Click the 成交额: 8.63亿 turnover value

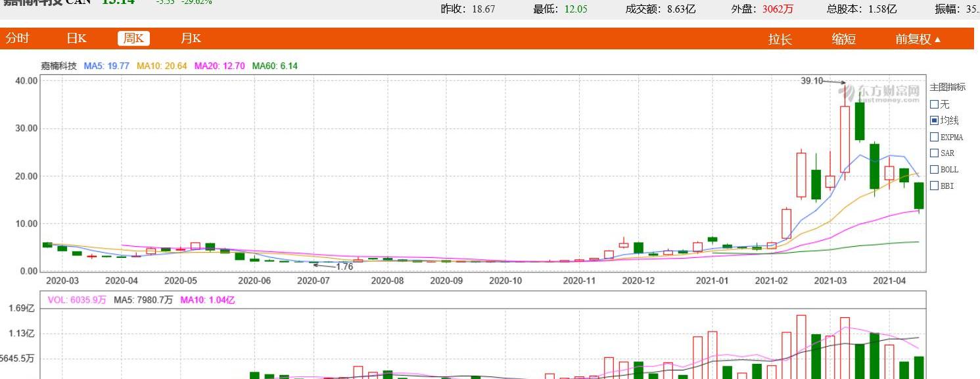[661, 9]
